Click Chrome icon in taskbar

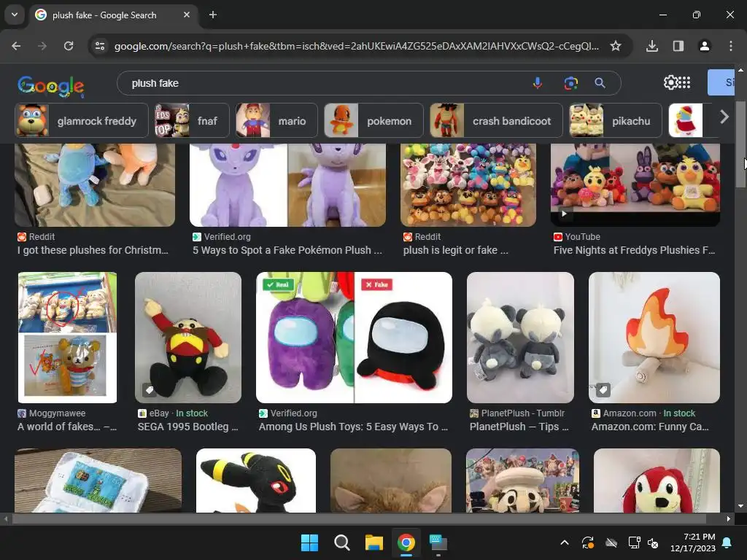pos(406,542)
